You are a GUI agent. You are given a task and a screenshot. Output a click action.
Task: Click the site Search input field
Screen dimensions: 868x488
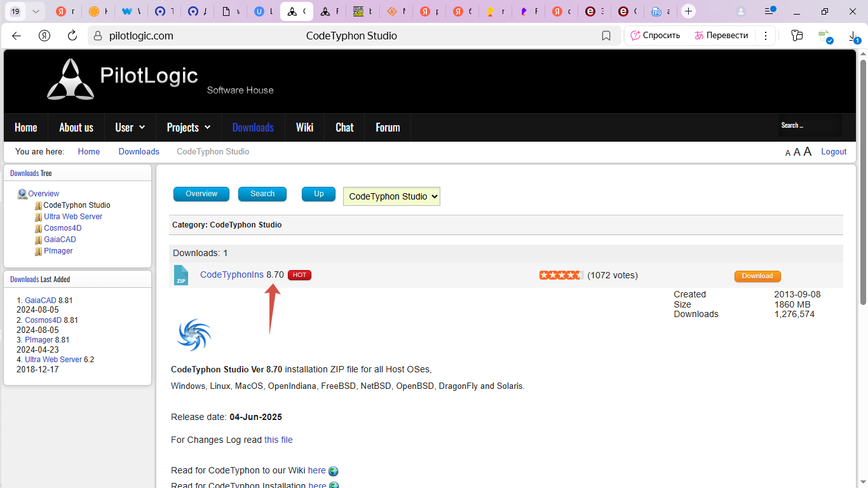[x=810, y=125]
